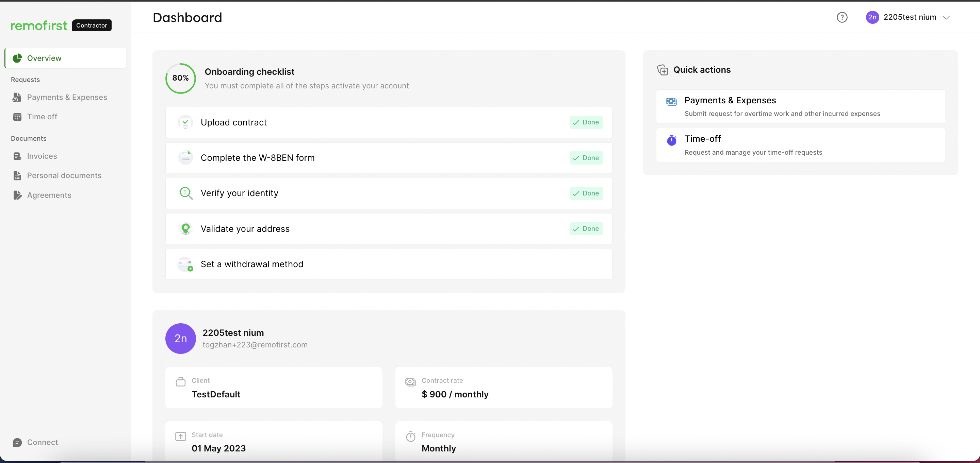The image size is (980, 463).
Task: Click the Quick actions header icon
Action: [662, 70]
